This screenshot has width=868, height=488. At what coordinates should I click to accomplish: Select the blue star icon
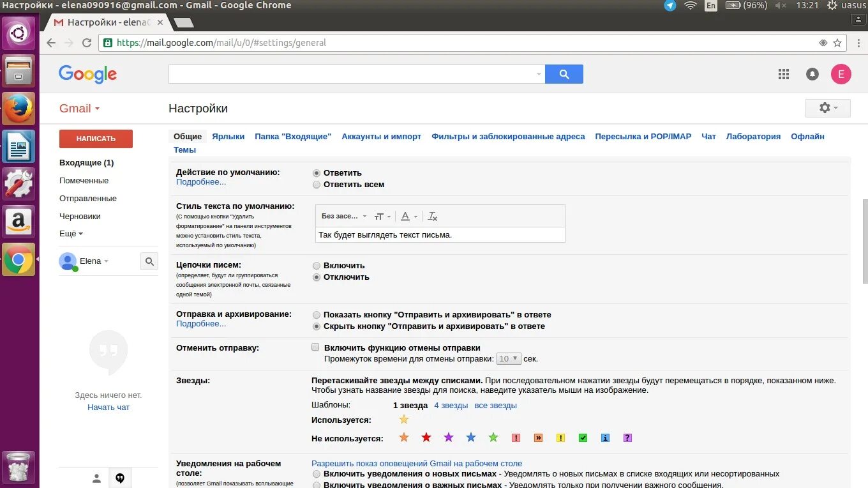[471, 438]
